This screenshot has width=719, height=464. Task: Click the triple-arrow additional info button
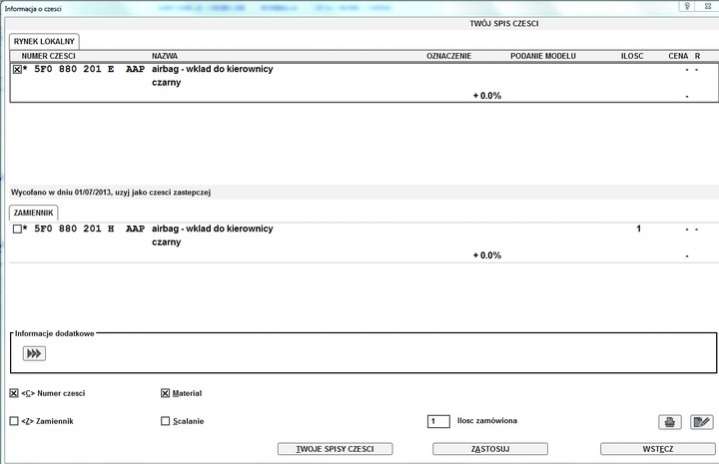pos(35,353)
